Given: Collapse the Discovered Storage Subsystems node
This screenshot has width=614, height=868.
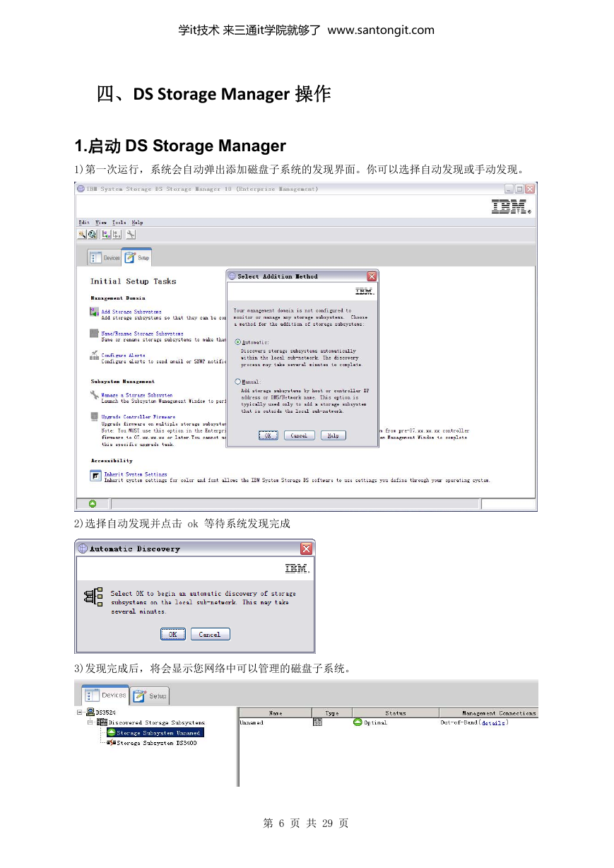Looking at the screenshot, I should point(90,722).
